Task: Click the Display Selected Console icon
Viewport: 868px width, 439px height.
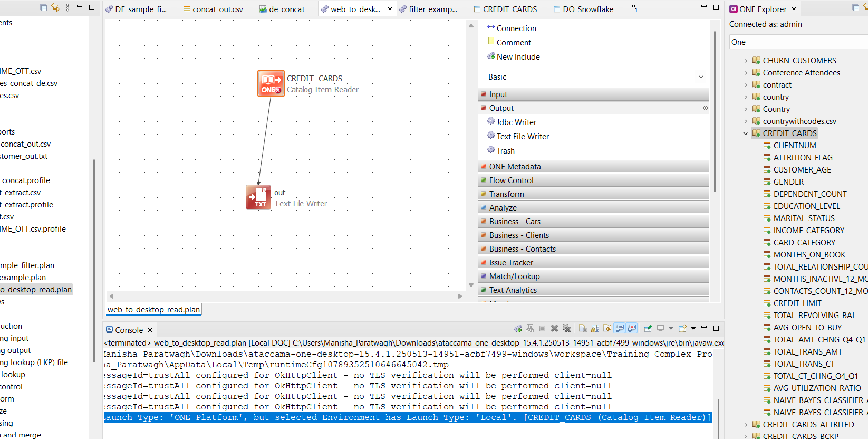Action: [x=660, y=328]
